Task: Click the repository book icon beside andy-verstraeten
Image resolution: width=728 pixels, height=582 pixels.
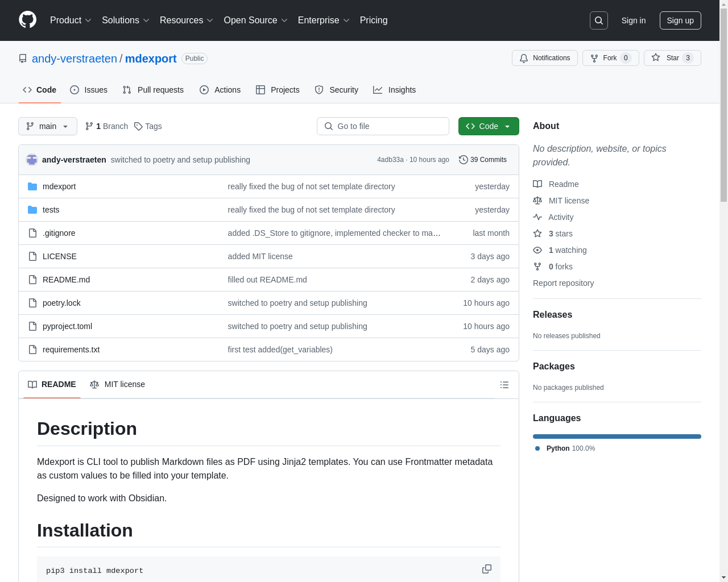Action: (23, 59)
